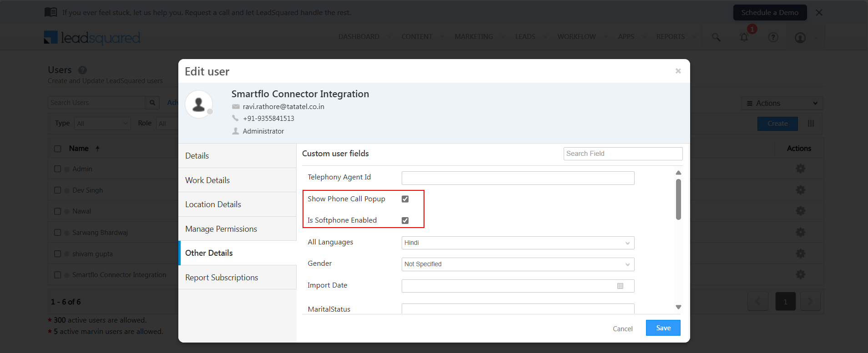Open the gear actions icon for Nawal row
The width and height of the screenshot is (868, 353).
click(800, 211)
